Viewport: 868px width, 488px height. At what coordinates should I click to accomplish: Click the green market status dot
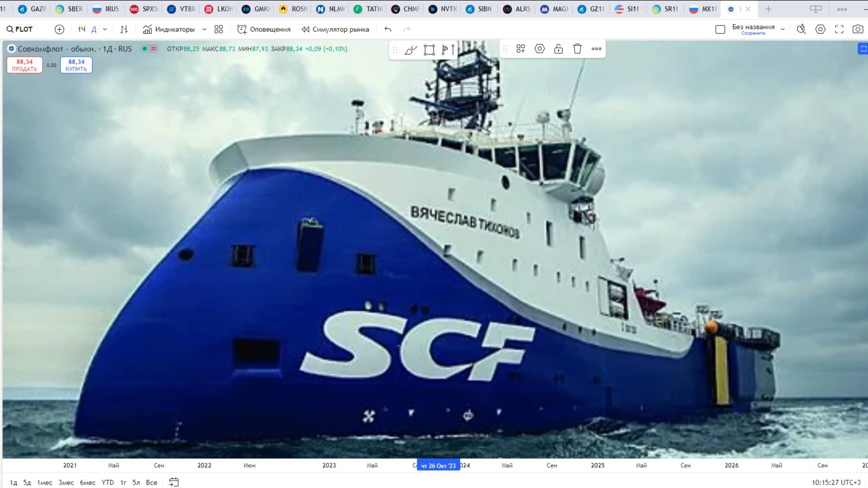pyautogui.click(x=145, y=49)
